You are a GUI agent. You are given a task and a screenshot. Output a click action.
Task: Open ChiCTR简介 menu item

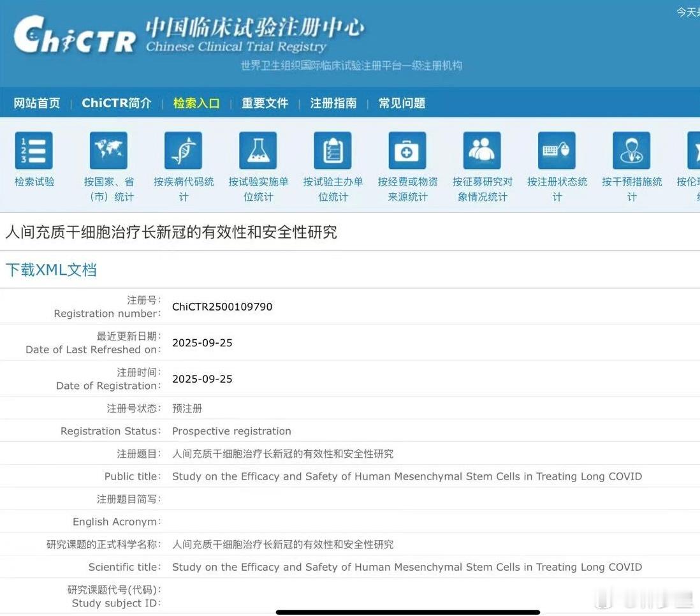click(x=117, y=103)
